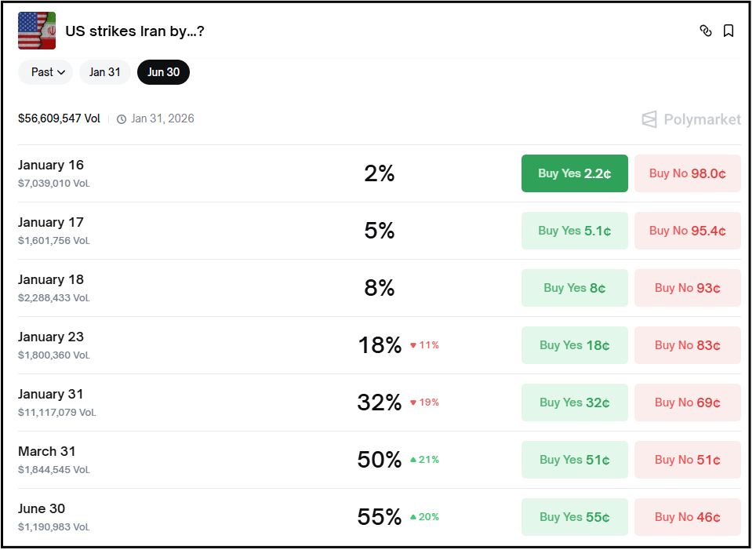This screenshot has height=550, width=756.
Task: Buy Yes at 5.1¢ for January 17
Action: coord(574,231)
